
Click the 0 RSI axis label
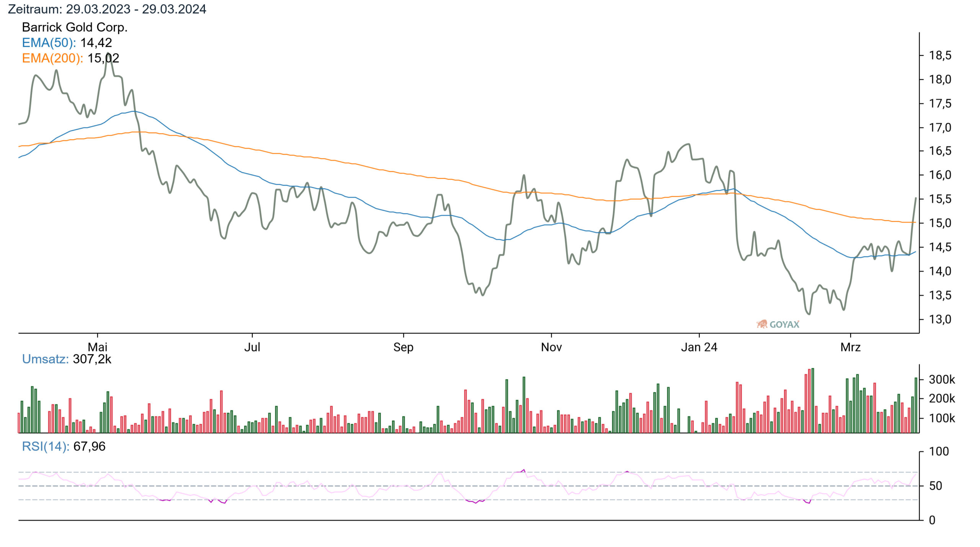coord(933,520)
